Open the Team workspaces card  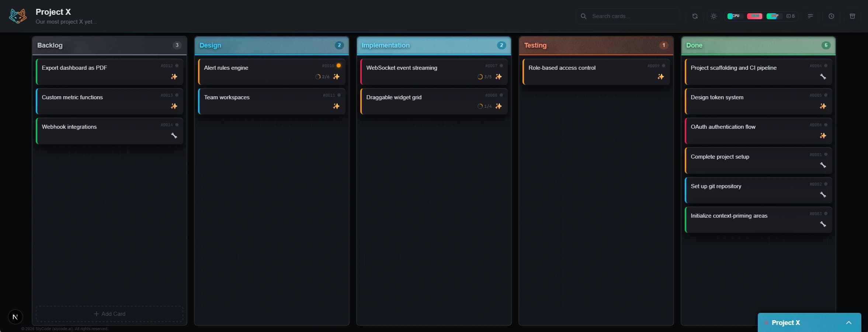[x=272, y=101]
